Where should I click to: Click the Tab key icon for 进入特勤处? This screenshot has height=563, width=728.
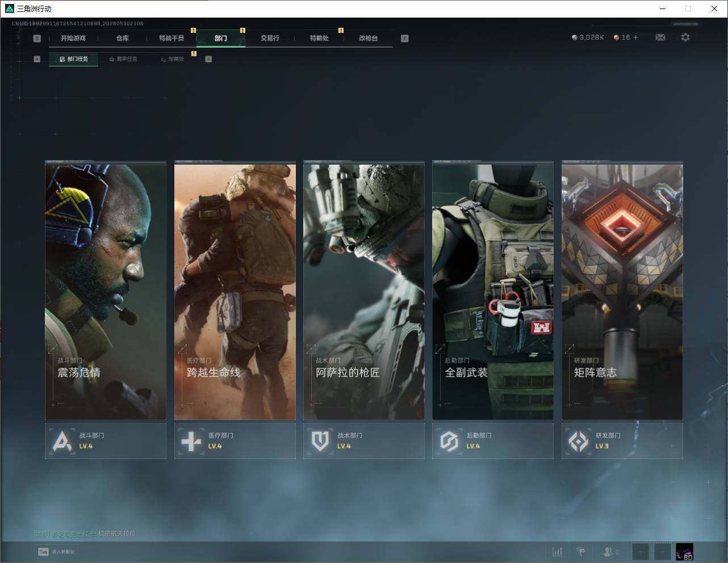[43, 552]
